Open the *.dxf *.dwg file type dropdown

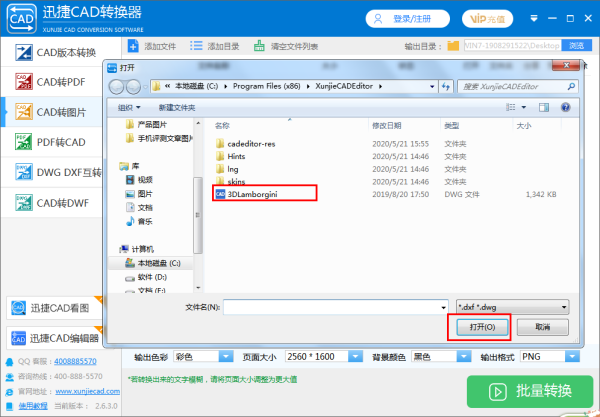pyautogui.click(x=512, y=307)
